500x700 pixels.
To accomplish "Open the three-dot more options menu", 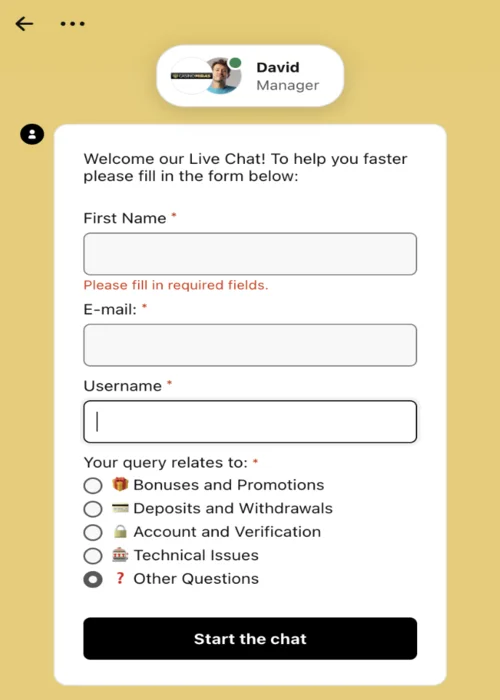I will point(73,24).
